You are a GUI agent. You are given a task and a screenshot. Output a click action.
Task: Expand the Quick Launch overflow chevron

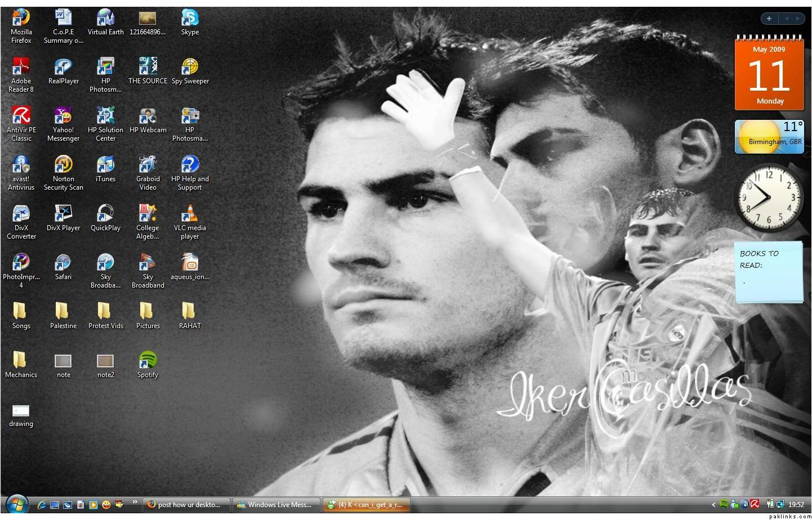(135, 502)
